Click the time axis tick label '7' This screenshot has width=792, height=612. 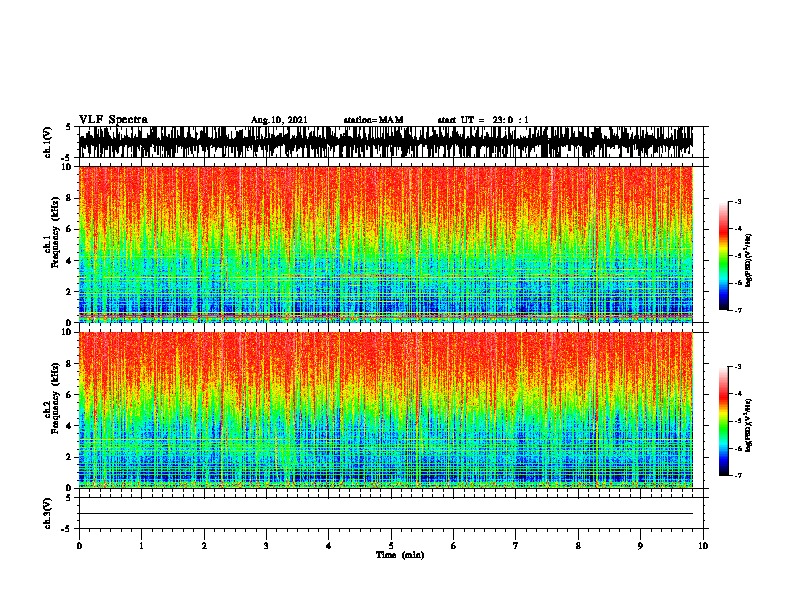(516, 546)
